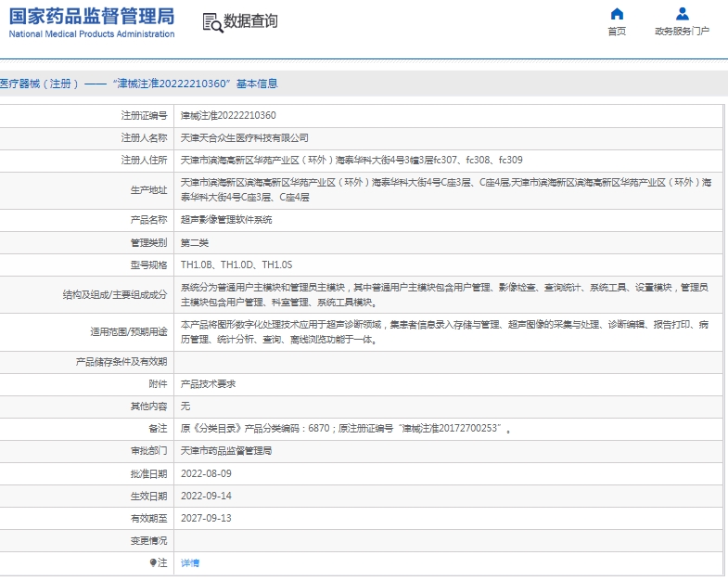Select page title 津械注准20222210360 基本信息
This screenshot has width=728, height=581.
coord(195,84)
